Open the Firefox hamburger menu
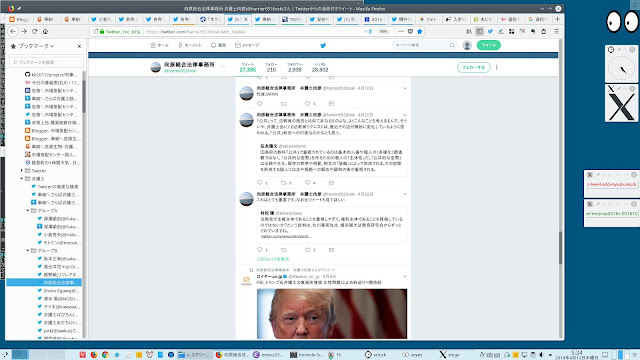 (556, 31)
